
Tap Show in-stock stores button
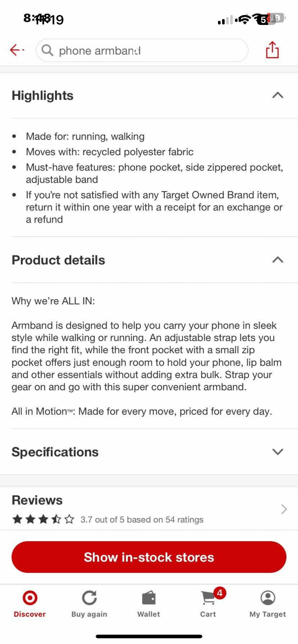149,557
